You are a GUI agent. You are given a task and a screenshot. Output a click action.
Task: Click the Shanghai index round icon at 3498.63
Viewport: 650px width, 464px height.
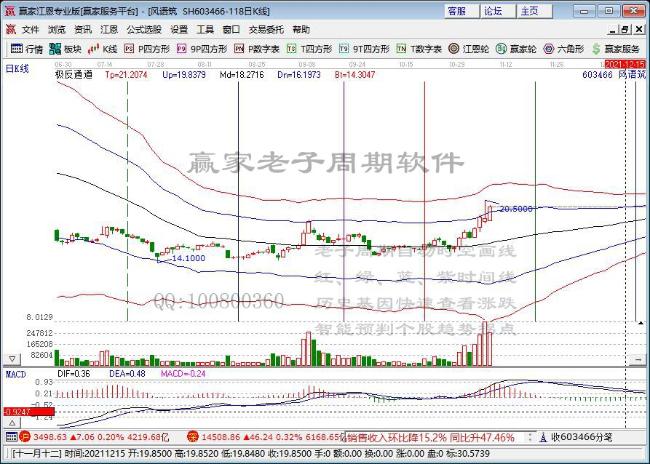coord(24,437)
